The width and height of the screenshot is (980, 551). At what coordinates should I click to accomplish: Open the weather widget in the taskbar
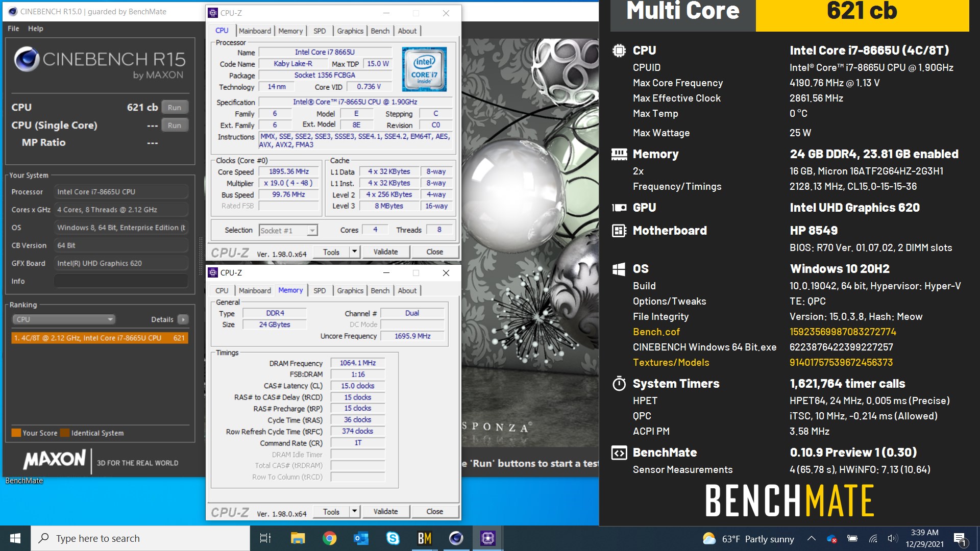click(x=748, y=539)
